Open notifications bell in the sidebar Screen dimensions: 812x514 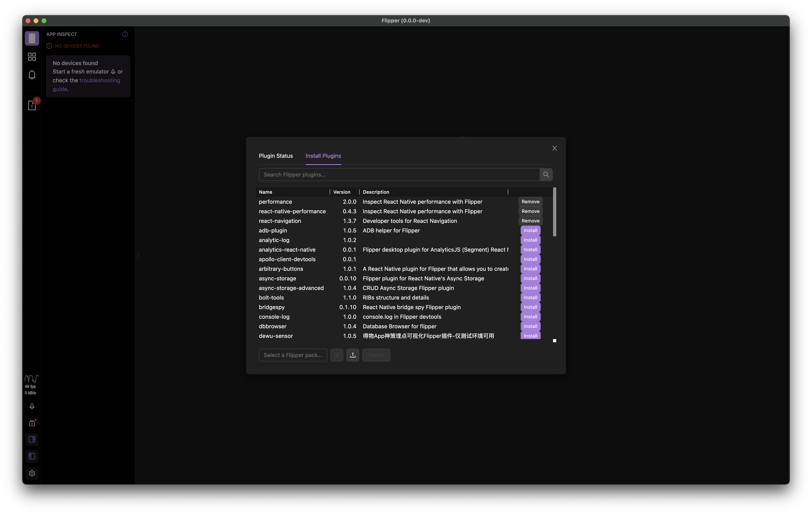(x=32, y=74)
